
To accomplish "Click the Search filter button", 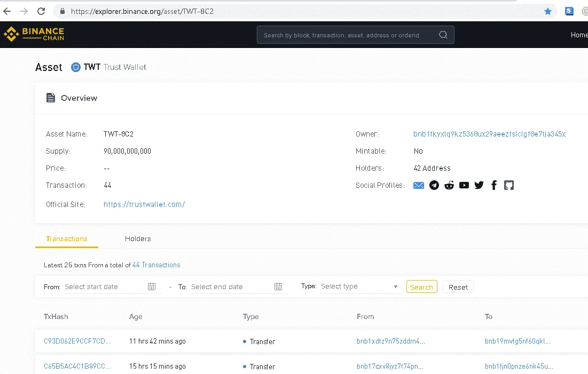I will point(421,287).
